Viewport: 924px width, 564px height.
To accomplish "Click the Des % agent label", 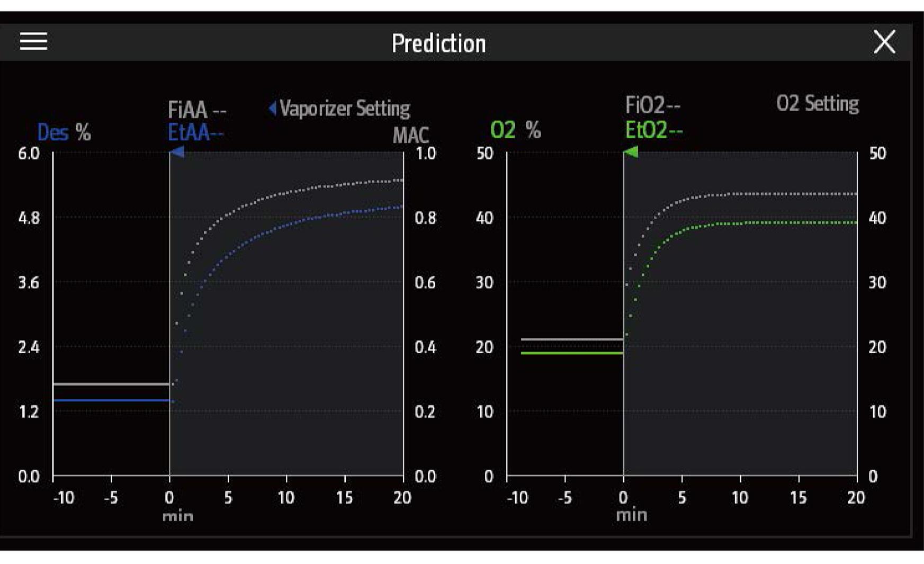I will 64,132.
